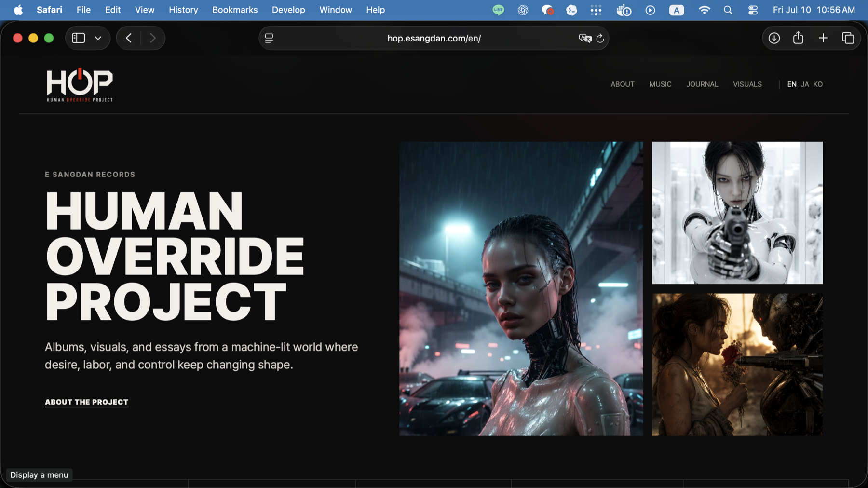Open the page menu reader icon
This screenshot has width=868, height=488.
pyautogui.click(x=269, y=38)
